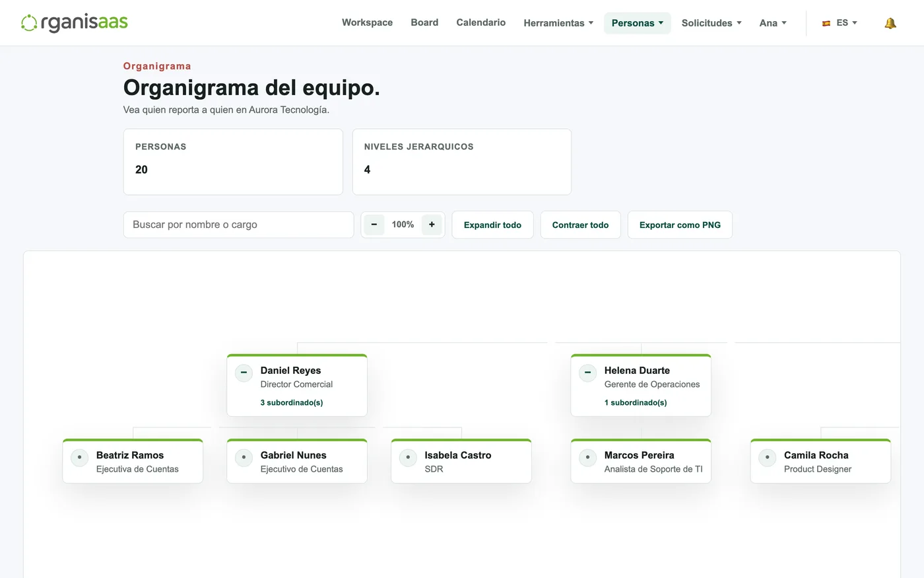The height and width of the screenshot is (578, 924).
Task: Click the dot icon on Isabela Castro card
Action: point(408,457)
